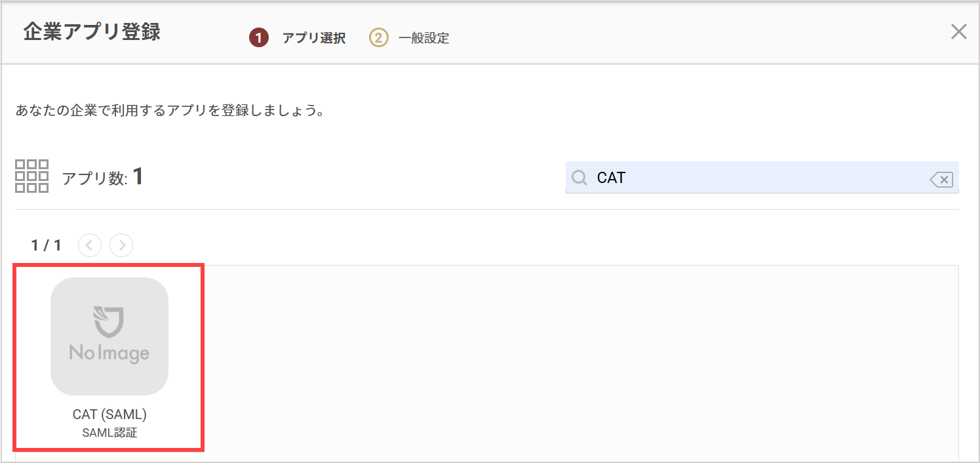Click the magnifier icon in the search box

pos(579,178)
